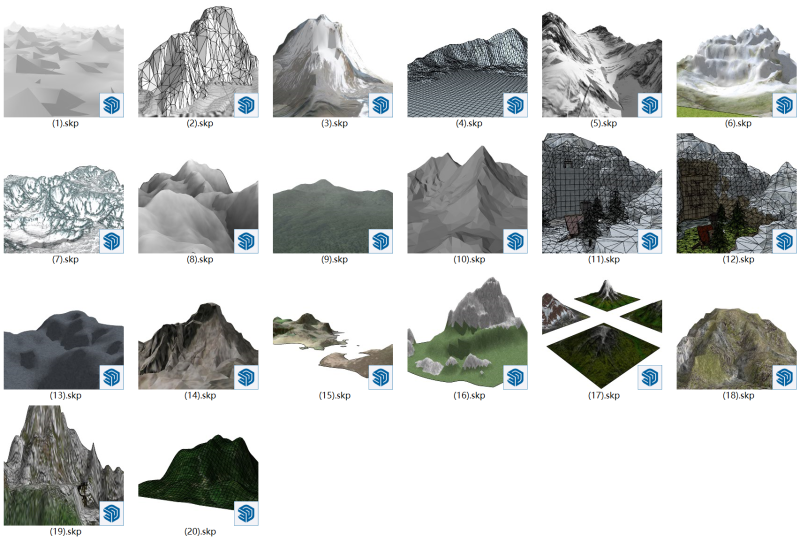The height and width of the screenshot is (542, 800).
Task: Click SketchUp badge icon on (20).skp
Action: pos(246,513)
